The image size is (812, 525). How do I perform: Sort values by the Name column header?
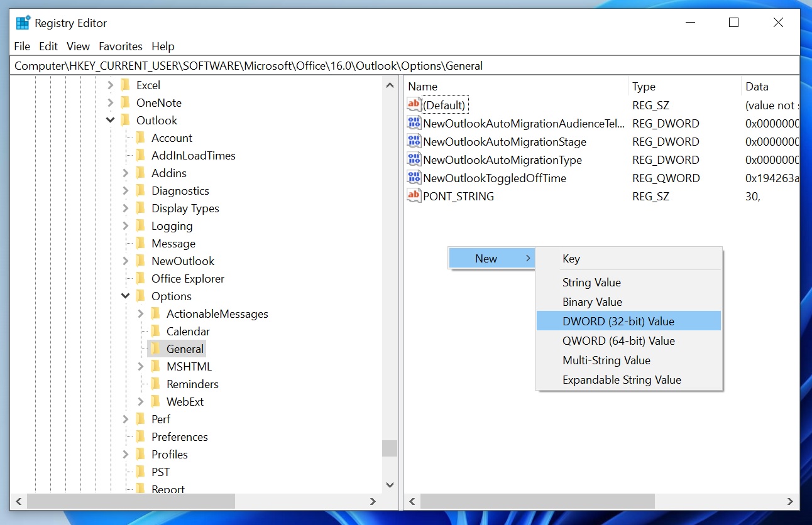[516, 87]
